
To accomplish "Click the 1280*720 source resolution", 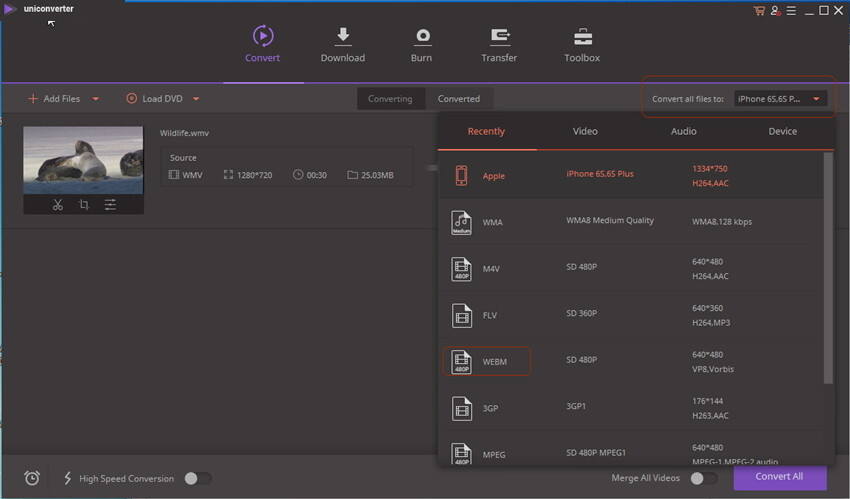I will [254, 175].
